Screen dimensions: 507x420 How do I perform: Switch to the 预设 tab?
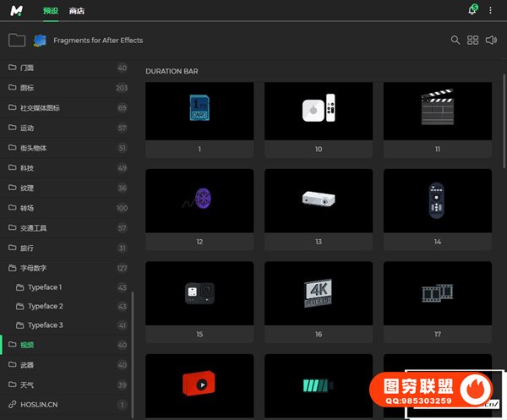coord(51,11)
